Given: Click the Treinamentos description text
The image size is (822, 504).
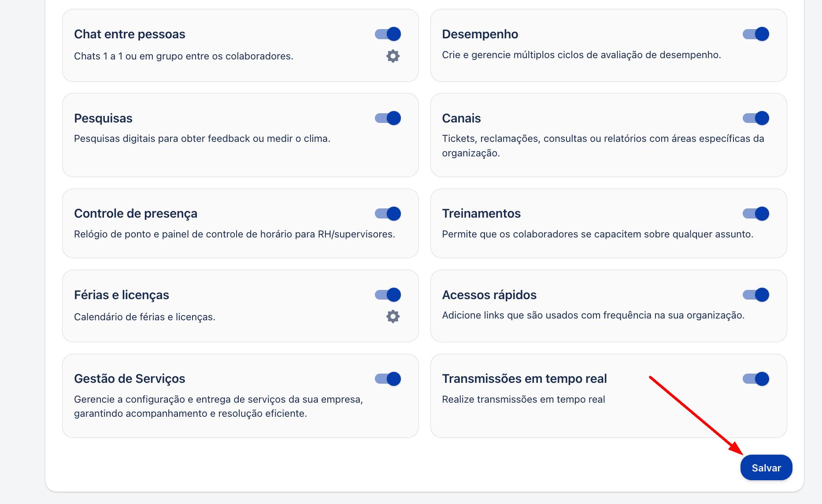Looking at the screenshot, I should coord(597,234).
